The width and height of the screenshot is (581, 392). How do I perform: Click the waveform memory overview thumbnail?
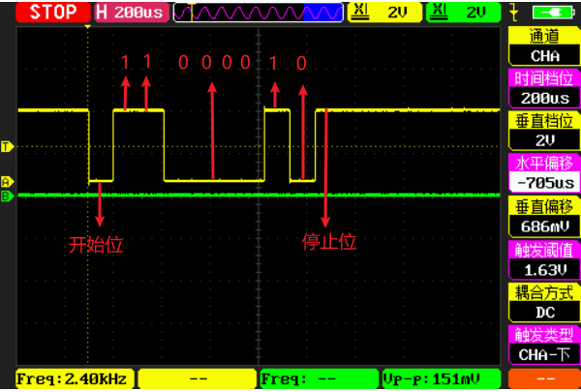pyautogui.click(x=258, y=13)
